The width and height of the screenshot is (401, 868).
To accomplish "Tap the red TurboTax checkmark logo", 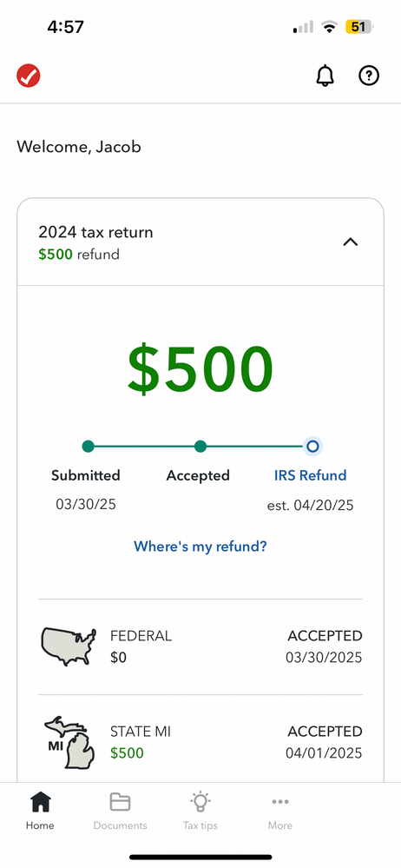I will 28,76.
